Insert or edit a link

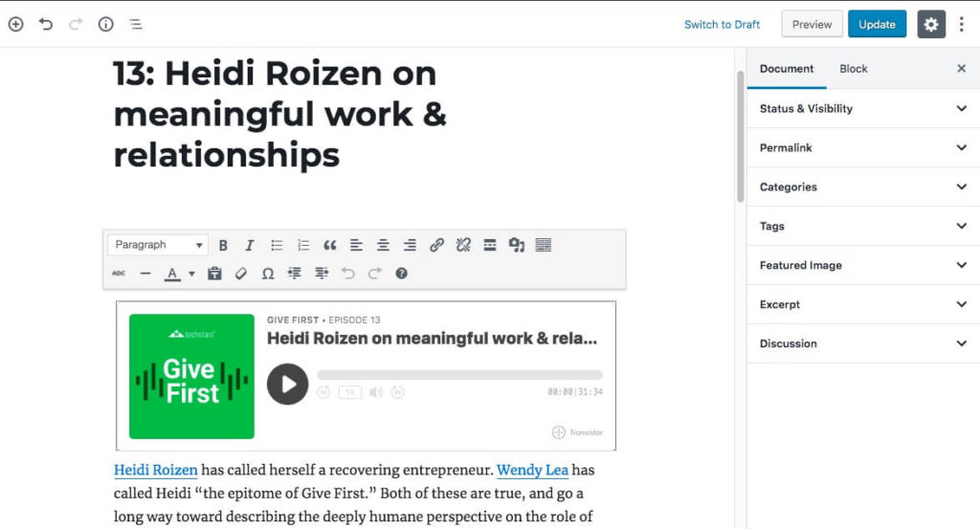pyautogui.click(x=436, y=245)
